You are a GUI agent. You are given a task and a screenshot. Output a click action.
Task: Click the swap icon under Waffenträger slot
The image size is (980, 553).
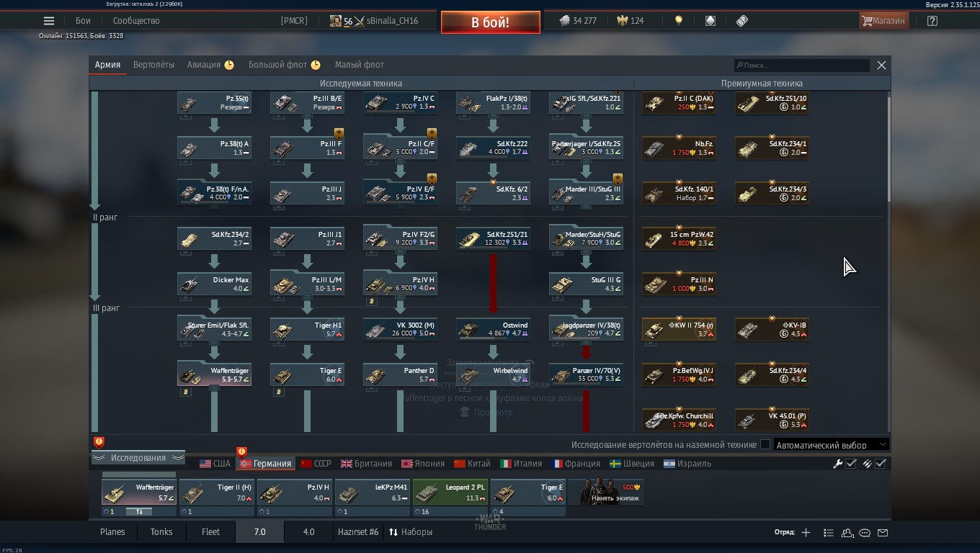pos(140,511)
